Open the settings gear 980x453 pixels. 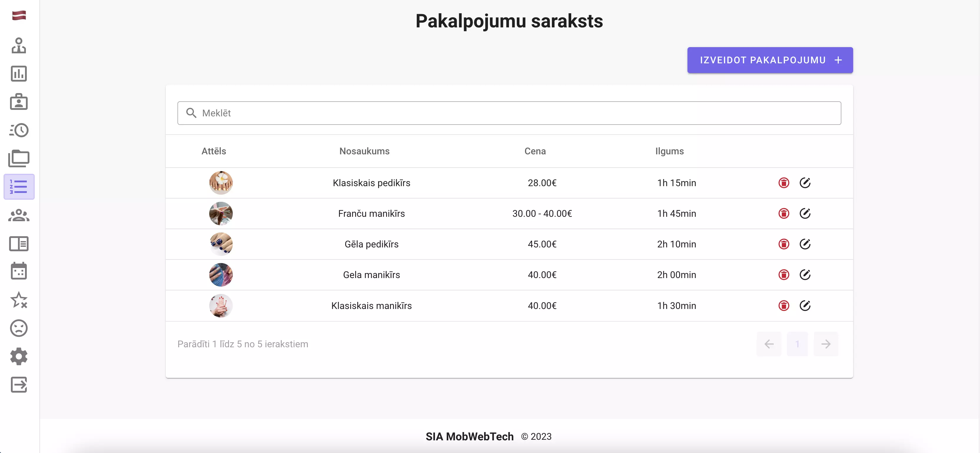pos(19,357)
